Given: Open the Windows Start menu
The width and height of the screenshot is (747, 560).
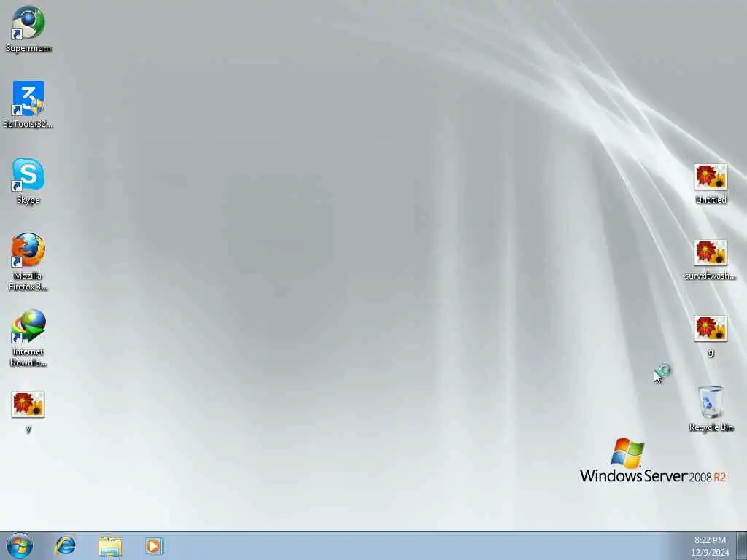Looking at the screenshot, I should (x=20, y=545).
